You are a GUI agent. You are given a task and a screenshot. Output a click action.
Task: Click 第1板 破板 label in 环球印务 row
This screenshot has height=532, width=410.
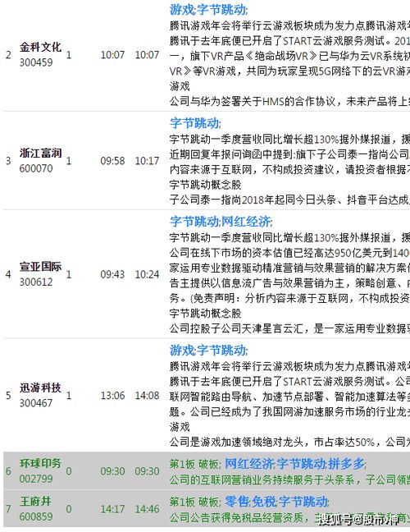(195, 464)
